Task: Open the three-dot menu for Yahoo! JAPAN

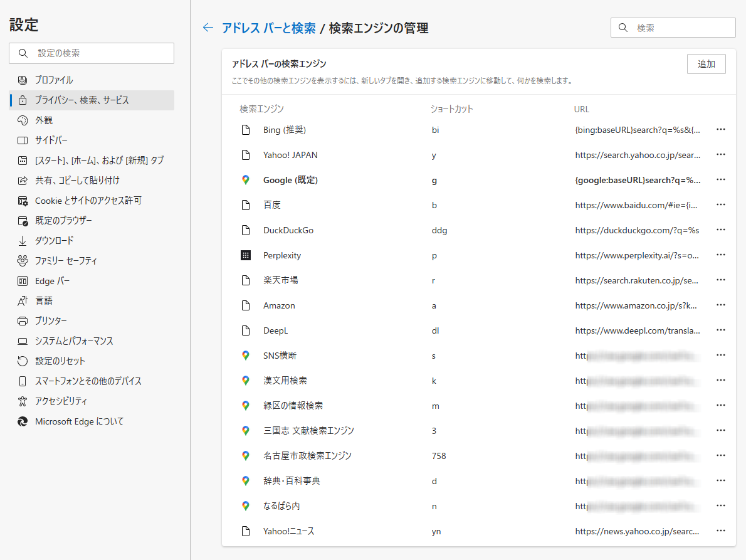Action: pyautogui.click(x=720, y=155)
